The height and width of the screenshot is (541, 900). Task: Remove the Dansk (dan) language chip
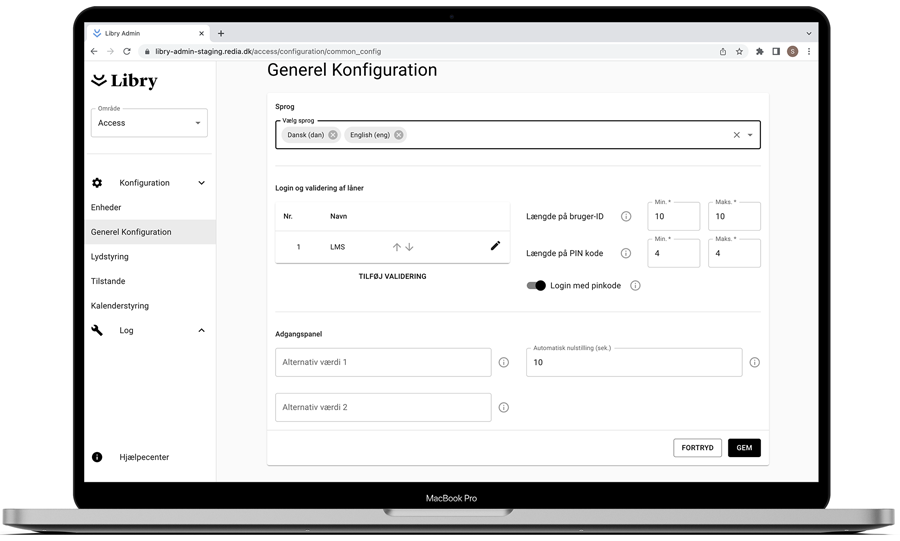click(x=333, y=135)
